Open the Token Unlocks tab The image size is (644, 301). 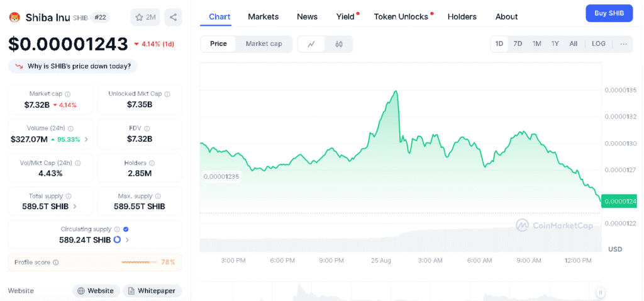[401, 17]
